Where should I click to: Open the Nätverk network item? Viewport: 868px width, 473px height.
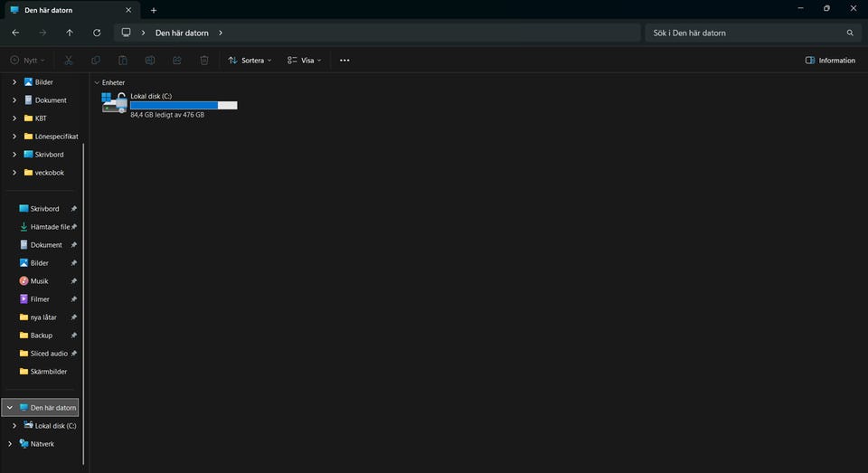[x=42, y=444]
